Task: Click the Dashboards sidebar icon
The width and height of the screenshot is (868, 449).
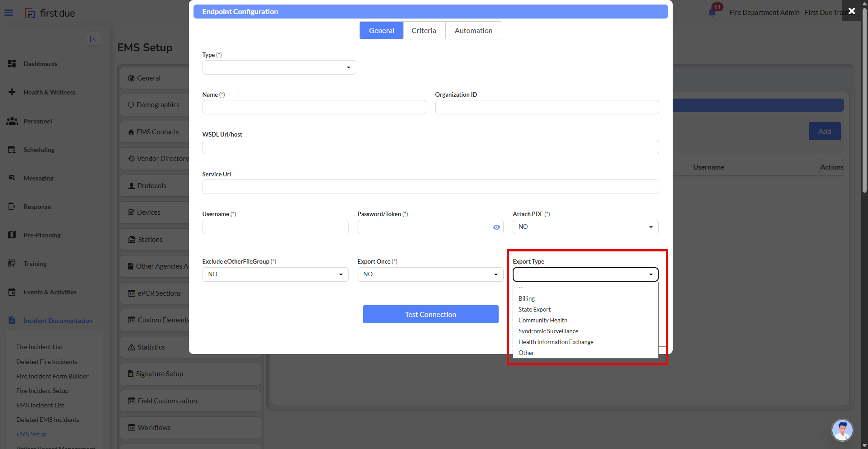Action: click(12, 64)
